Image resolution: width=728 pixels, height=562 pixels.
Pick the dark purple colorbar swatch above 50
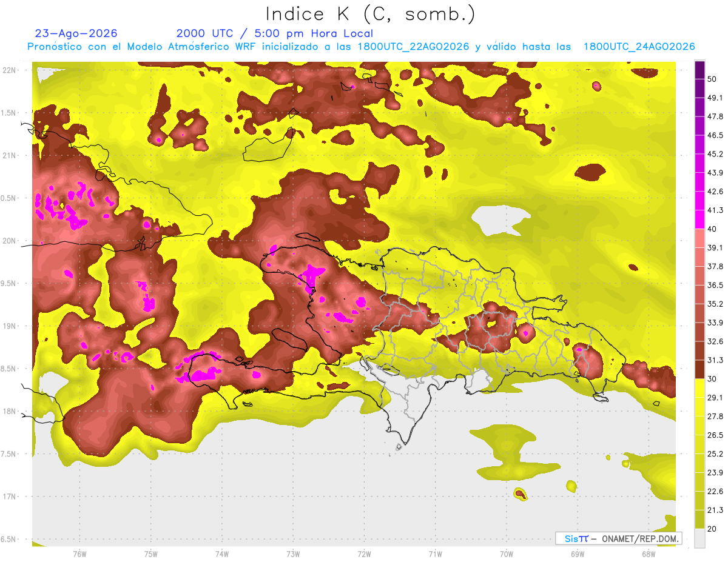click(x=699, y=70)
